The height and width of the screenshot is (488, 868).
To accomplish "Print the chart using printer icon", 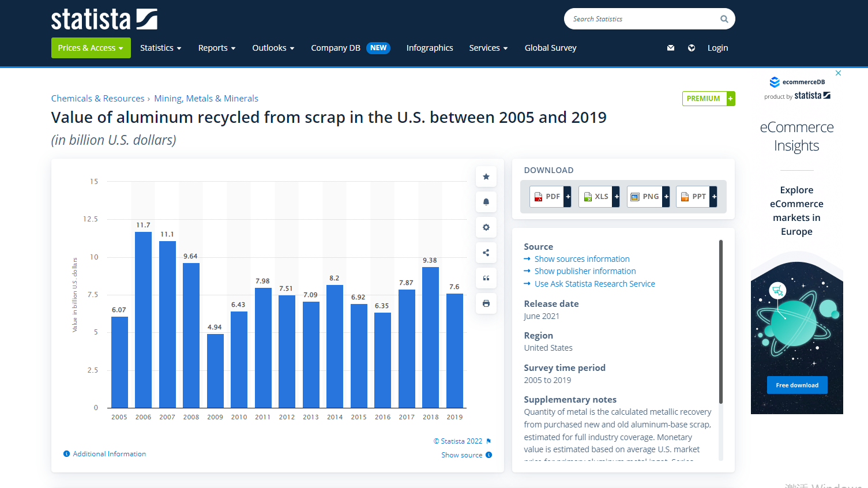I will [486, 303].
